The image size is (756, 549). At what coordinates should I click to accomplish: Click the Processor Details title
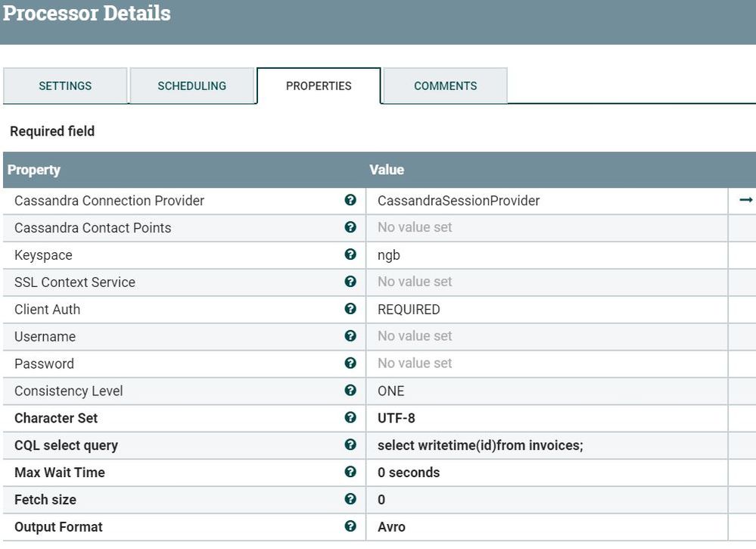point(87,13)
